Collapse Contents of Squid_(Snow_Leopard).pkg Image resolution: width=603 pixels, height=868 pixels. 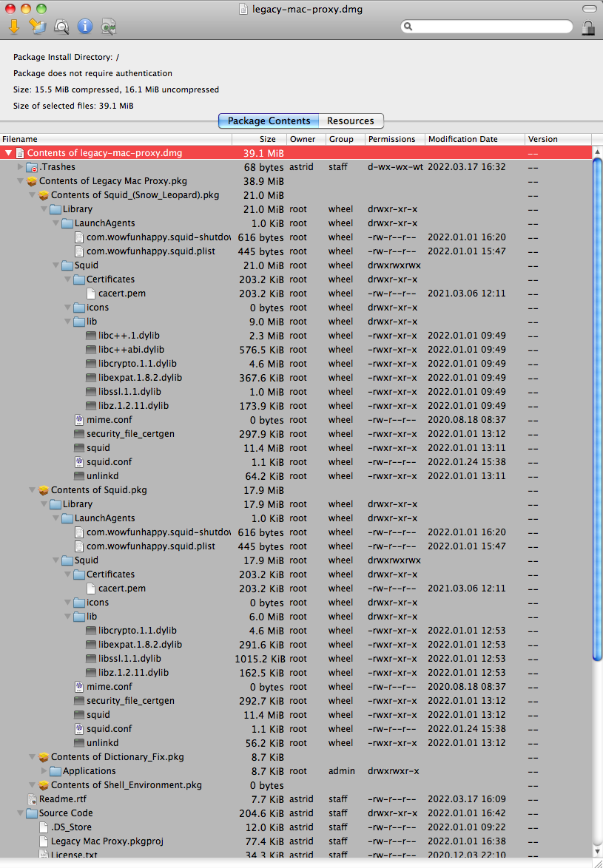coord(32,195)
